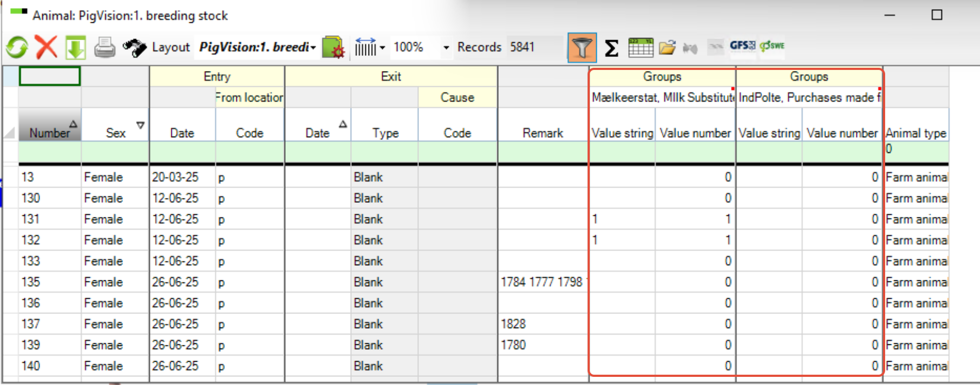This screenshot has height=385, width=980.
Task: Select row number 130
Action: click(50, 198)
